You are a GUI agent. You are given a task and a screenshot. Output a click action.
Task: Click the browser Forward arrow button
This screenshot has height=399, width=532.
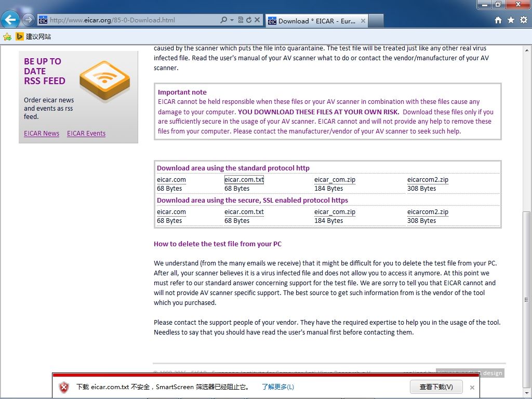click(28, 20)
